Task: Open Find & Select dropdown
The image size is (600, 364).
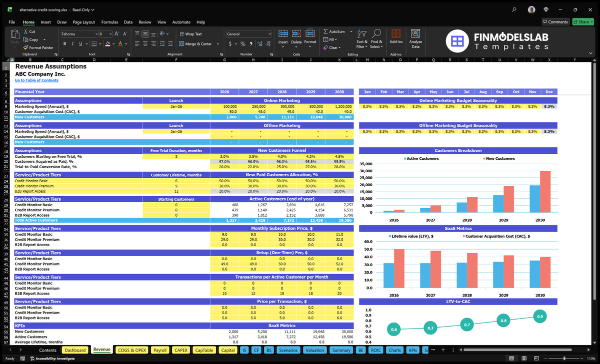Action: [376, 38]
